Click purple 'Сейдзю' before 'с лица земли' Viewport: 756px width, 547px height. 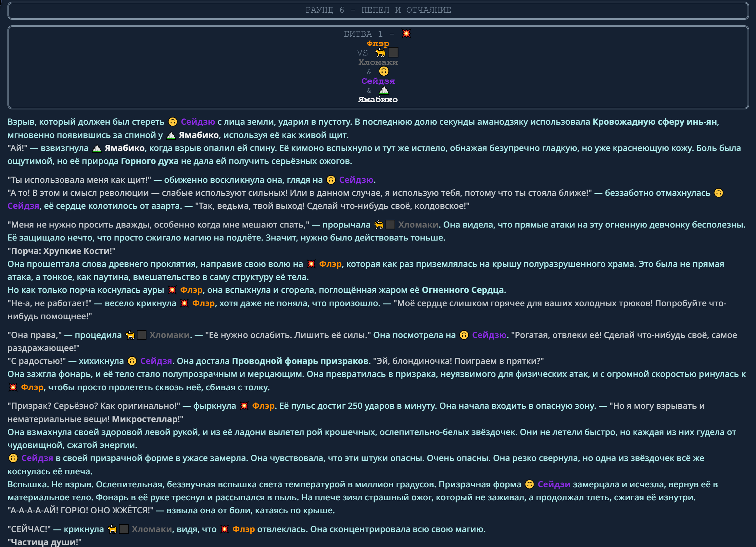pyautogui.click(x=198, y=122)
